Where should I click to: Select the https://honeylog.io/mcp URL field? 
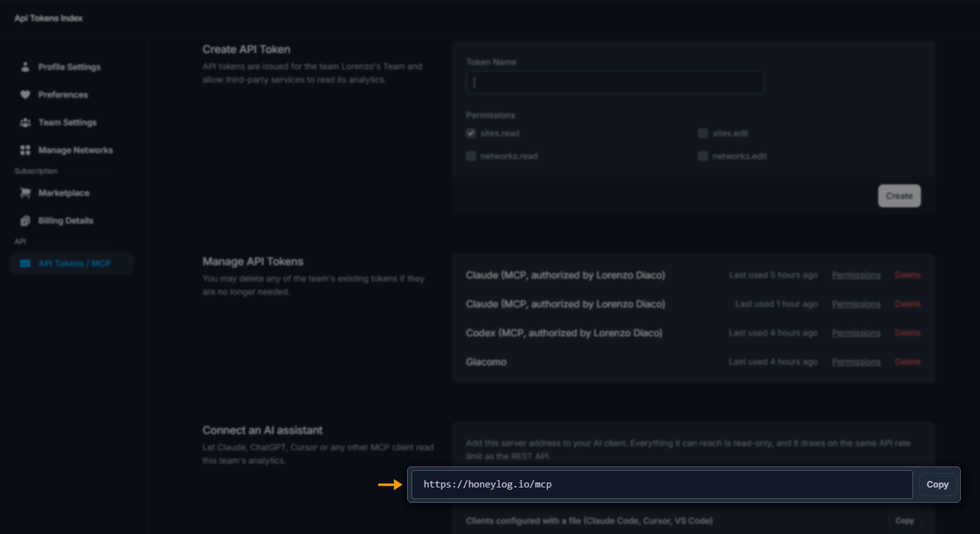click(x=662, y=485)
